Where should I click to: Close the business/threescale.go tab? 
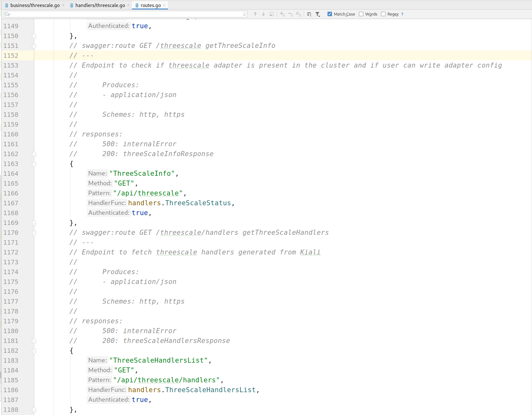pyautogui.click(x=63, y=5)
